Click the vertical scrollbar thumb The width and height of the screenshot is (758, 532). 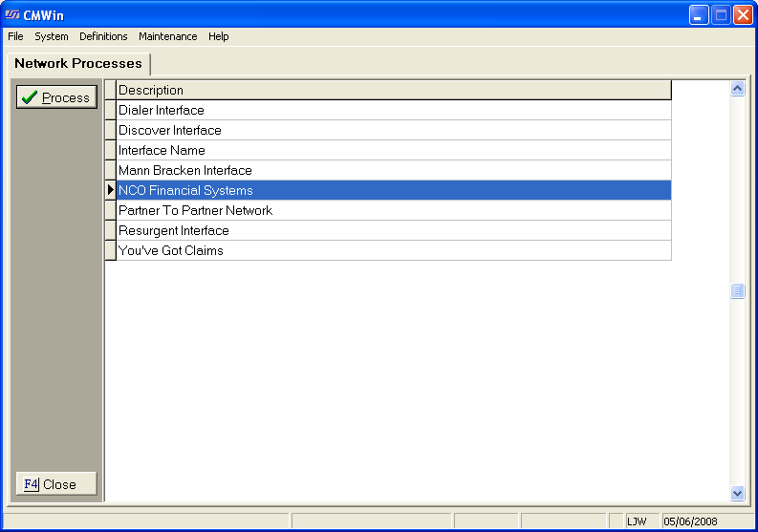coord(737,291)
